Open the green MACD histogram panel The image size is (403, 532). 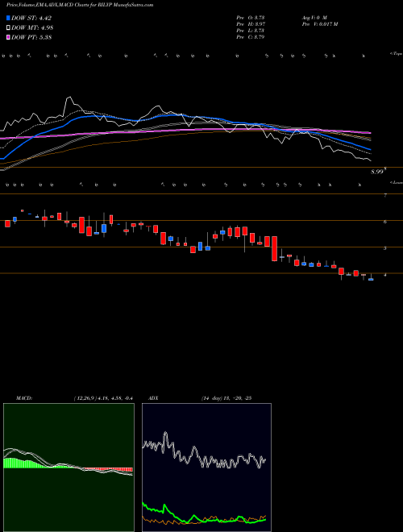coord(69,468)
